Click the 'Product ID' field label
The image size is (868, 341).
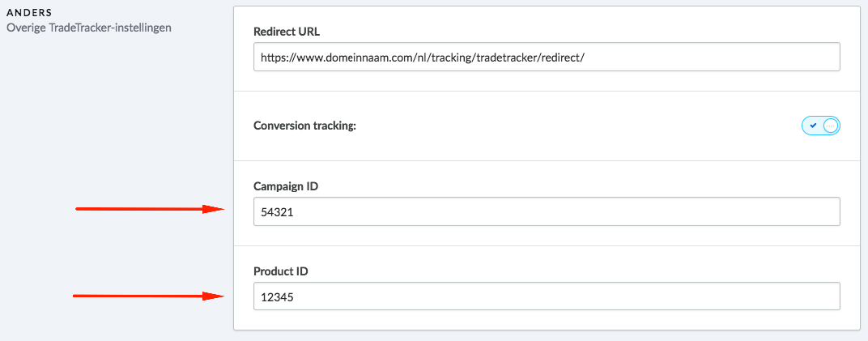pos(281,271)
